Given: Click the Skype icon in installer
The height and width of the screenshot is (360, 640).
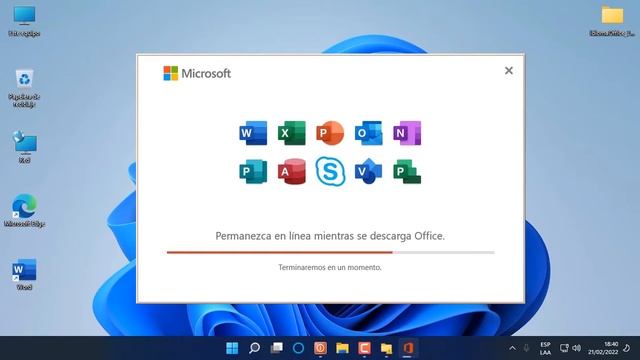Looking at the screenshot, I should (330, 171).
